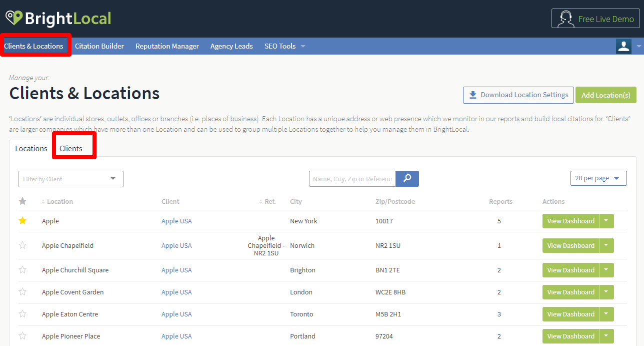Click the BrightLocal logo
The height and width of the screenshot is (346, 644).
click(58, 19)
